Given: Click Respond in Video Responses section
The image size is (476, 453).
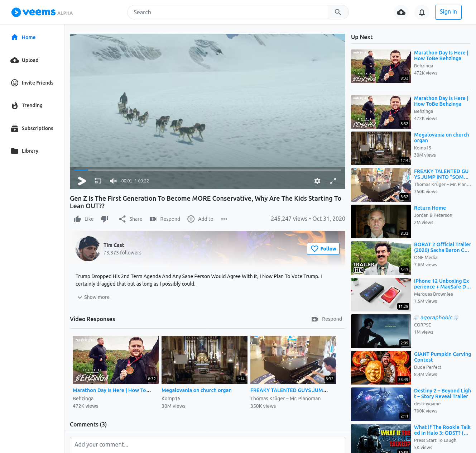Looking at the screenshot, I should [327, 319].
